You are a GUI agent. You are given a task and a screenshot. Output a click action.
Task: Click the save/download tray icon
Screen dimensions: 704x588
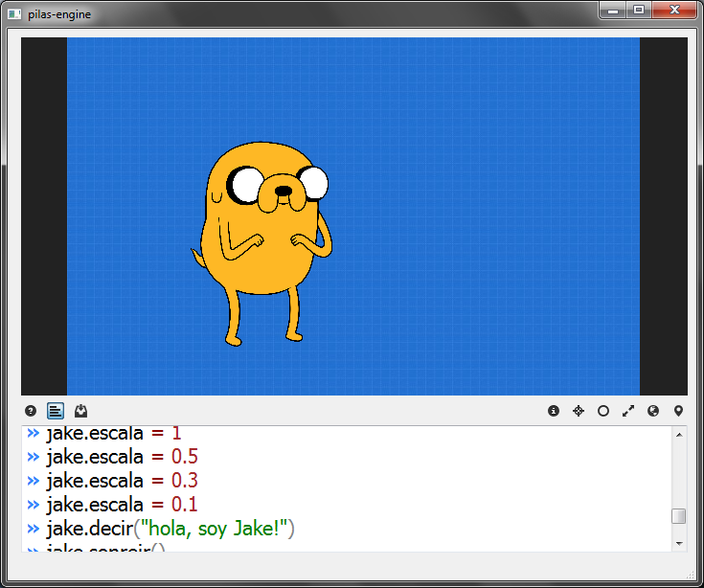click(x=80, y=411)
